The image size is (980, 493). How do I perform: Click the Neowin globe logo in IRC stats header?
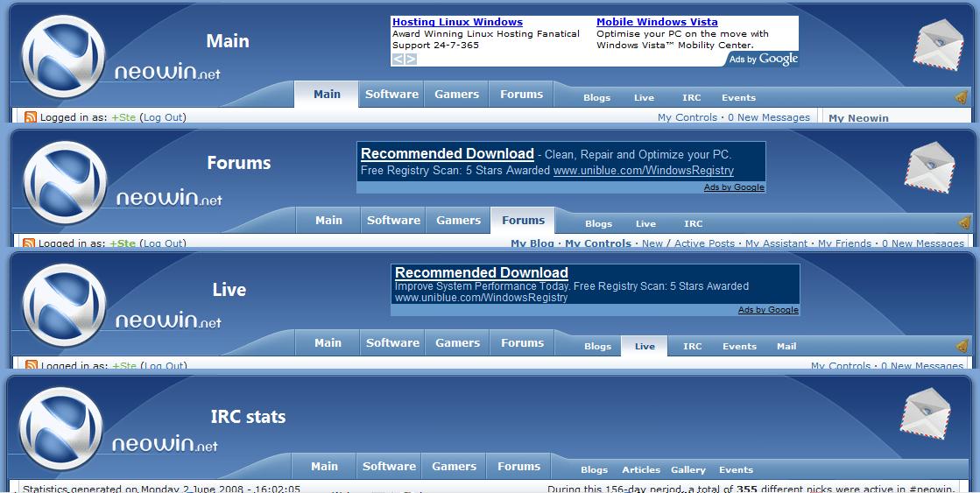pyautogui.click(x=61, y=429)
